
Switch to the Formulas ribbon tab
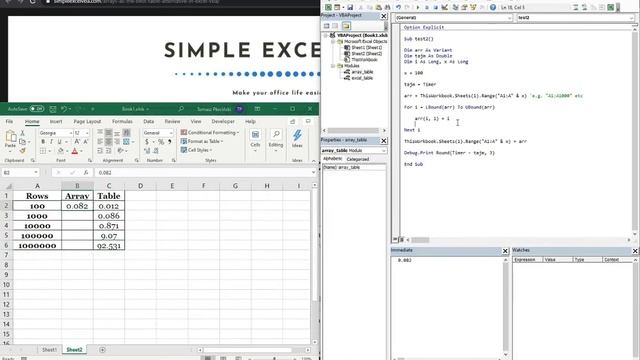tap(122, 121)
